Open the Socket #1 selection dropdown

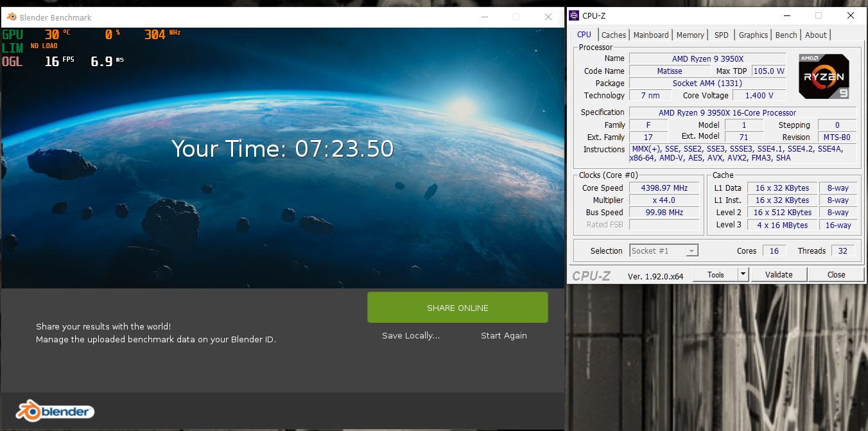point(664,251)
